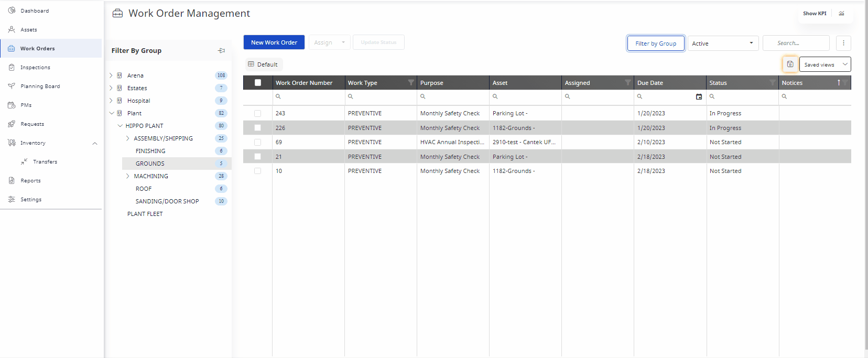The width and height of the screenshot is (868, 358).
Task: Open the Active status dropdown
Action: tap(723, 44)
